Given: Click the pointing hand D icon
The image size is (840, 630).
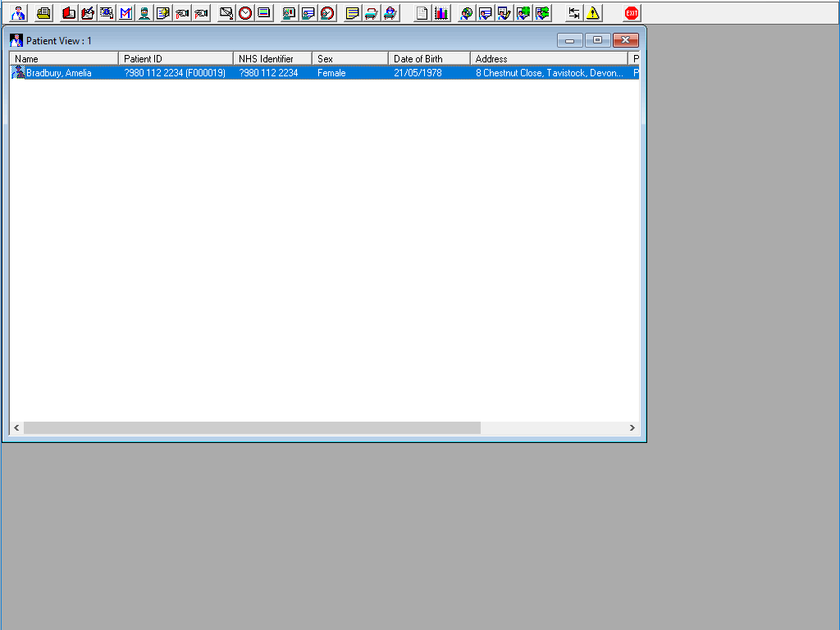Looking at the screenshot, I should tap(182, 13).
